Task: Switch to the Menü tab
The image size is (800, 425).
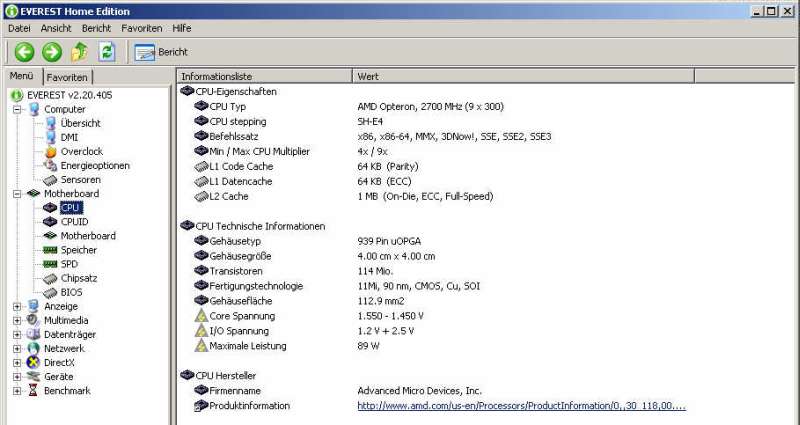Action: click(x=21, y=76)
